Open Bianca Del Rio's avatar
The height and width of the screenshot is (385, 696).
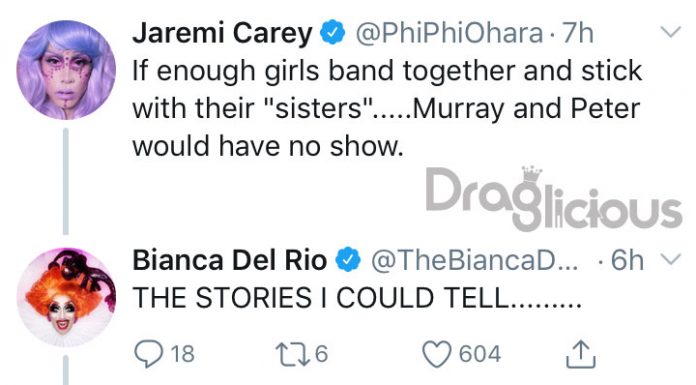click(x=66, y=297)
